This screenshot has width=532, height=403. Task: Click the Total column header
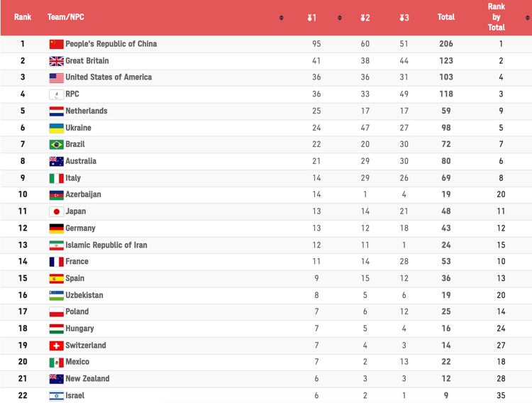(446, 17)
